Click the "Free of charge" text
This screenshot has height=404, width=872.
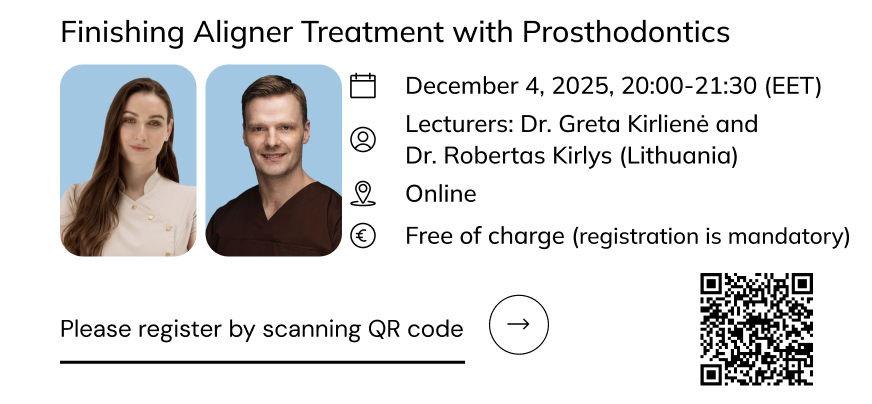485,237
